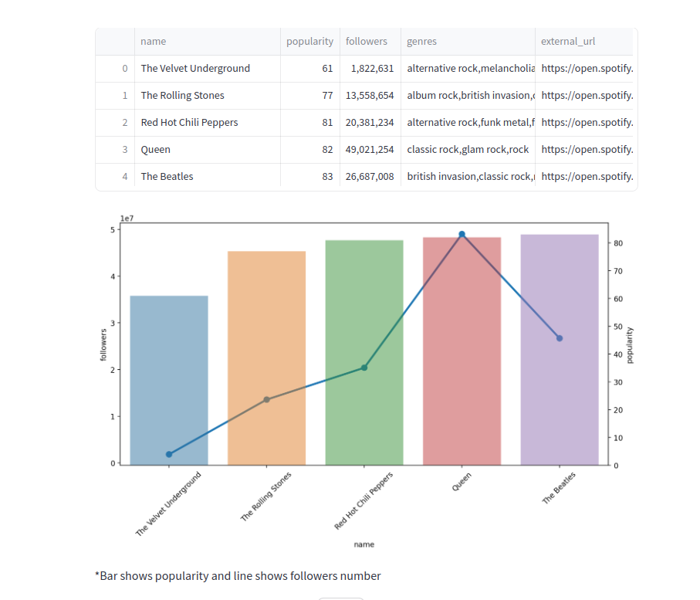This screenshot has width=700, height=600.
Task: Open Queen's Spotify URL in the table
Action: click(587, 150)
